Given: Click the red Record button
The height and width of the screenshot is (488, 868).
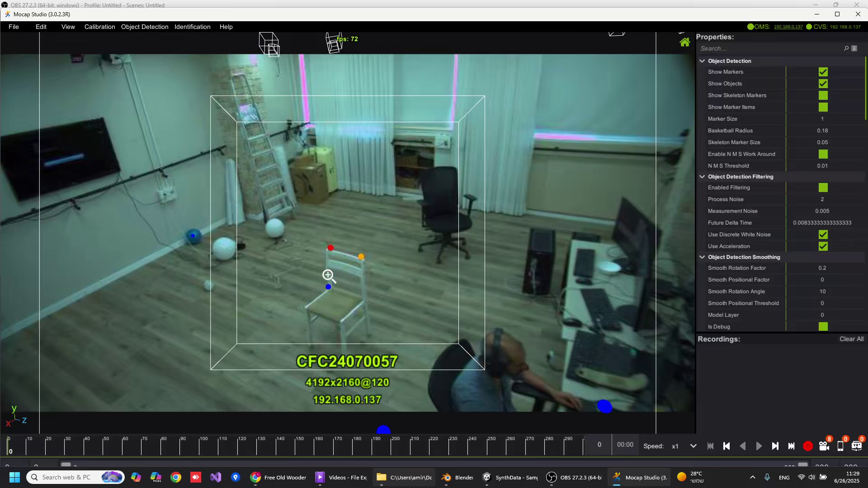Looking at the screenshot, I should point(808,446).
